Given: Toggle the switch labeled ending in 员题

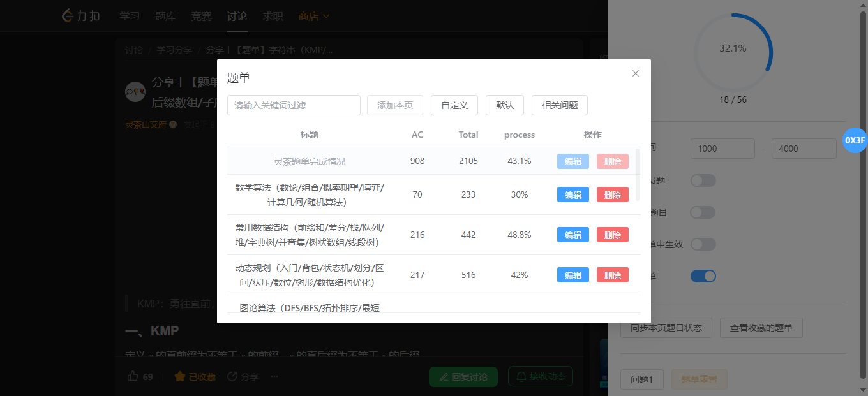Looking at the screenshot, I should [x=703, y=180].
